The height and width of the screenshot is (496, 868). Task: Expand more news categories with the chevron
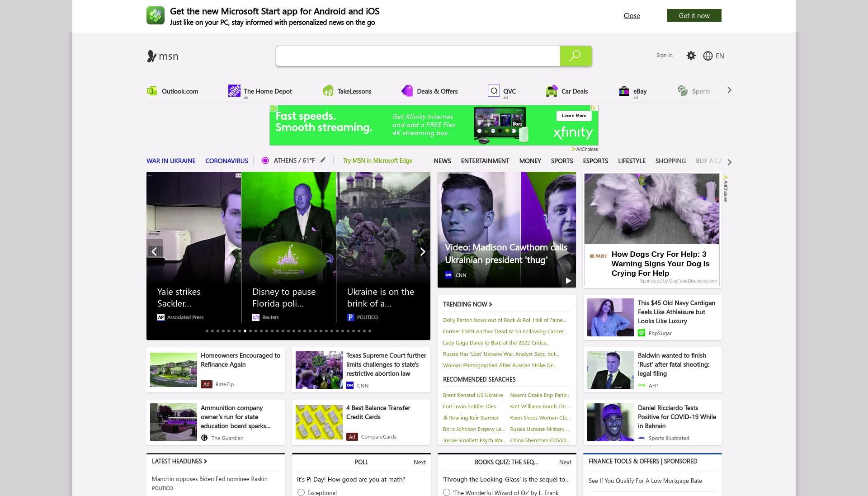(x=729, y=162)
